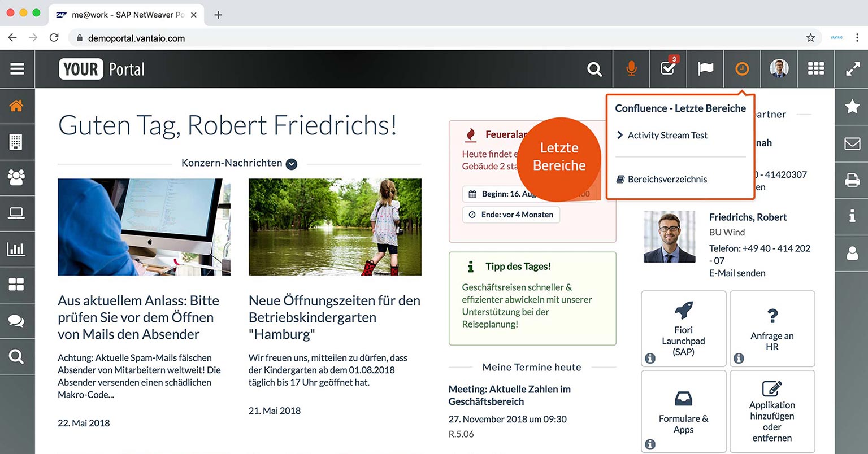Screen dimensions: 868x454
Task: Click the computer screen news thumbnail
Action: [x=144, y=227]
